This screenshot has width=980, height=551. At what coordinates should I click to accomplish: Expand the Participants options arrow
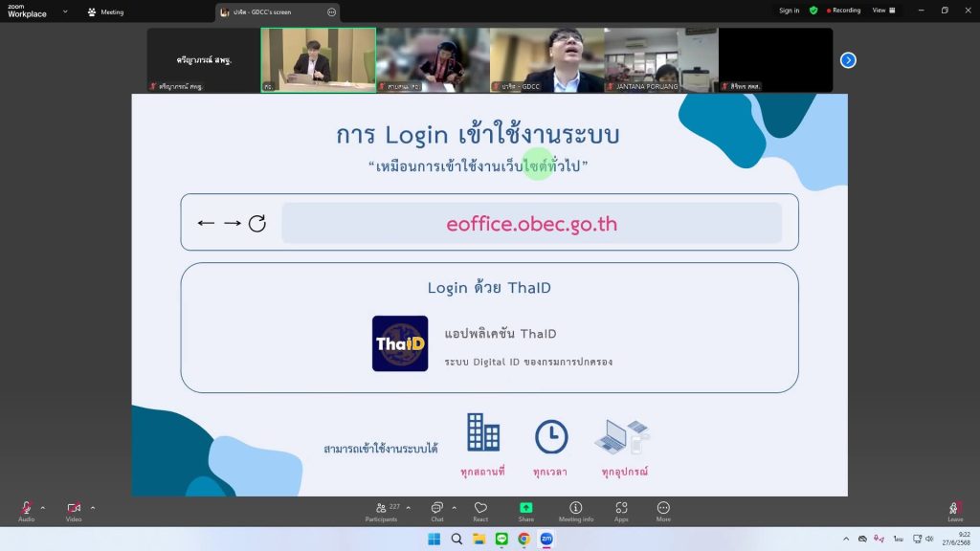(x=408, y=508)
